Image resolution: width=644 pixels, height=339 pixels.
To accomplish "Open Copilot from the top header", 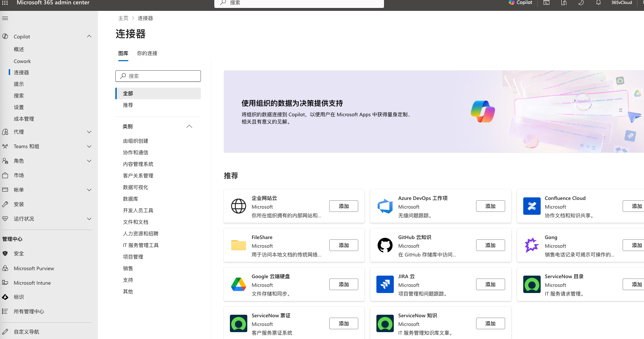I will [x=520, y=3].
